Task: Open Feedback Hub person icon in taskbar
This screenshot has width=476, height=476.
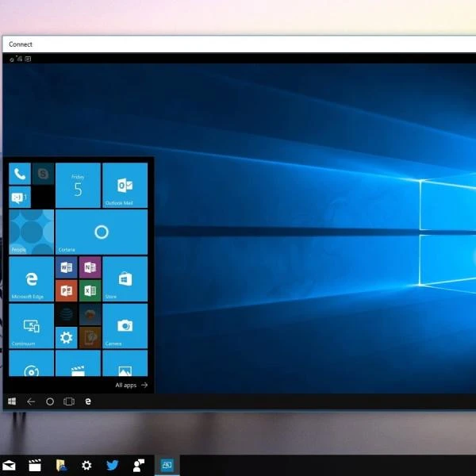Action: point(139,465)
